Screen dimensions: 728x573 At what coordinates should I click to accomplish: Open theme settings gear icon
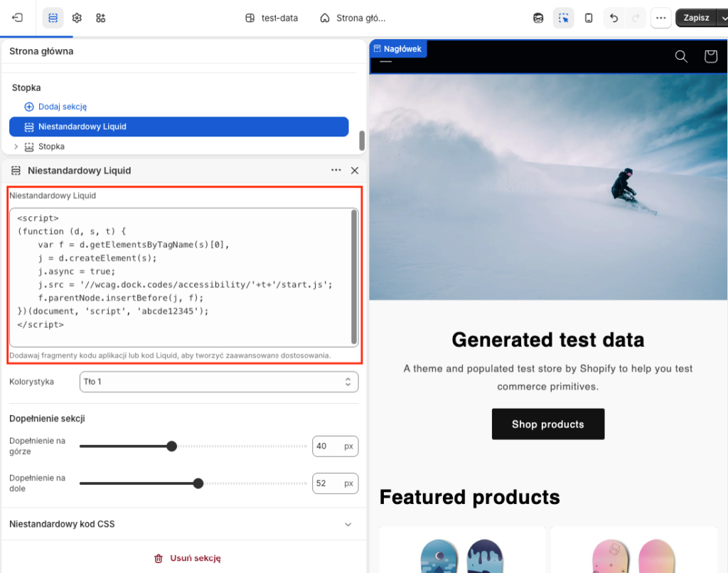[x=77, y=18]
